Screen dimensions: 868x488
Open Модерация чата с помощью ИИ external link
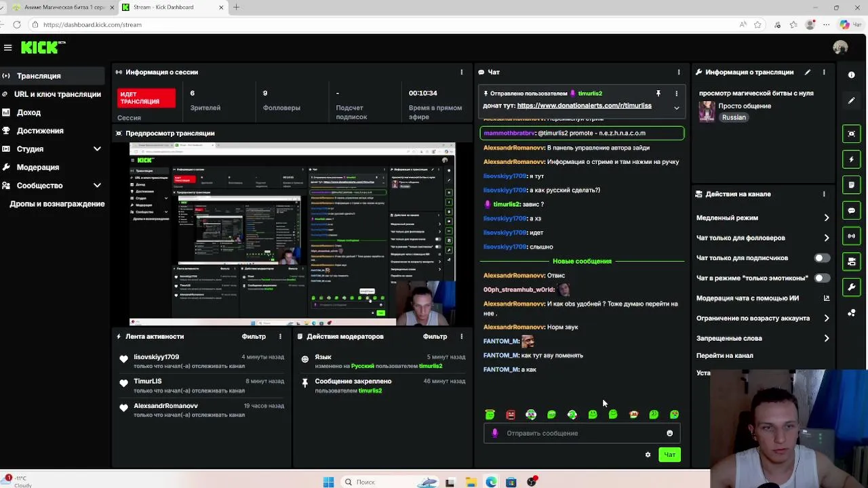click(826, 298)
